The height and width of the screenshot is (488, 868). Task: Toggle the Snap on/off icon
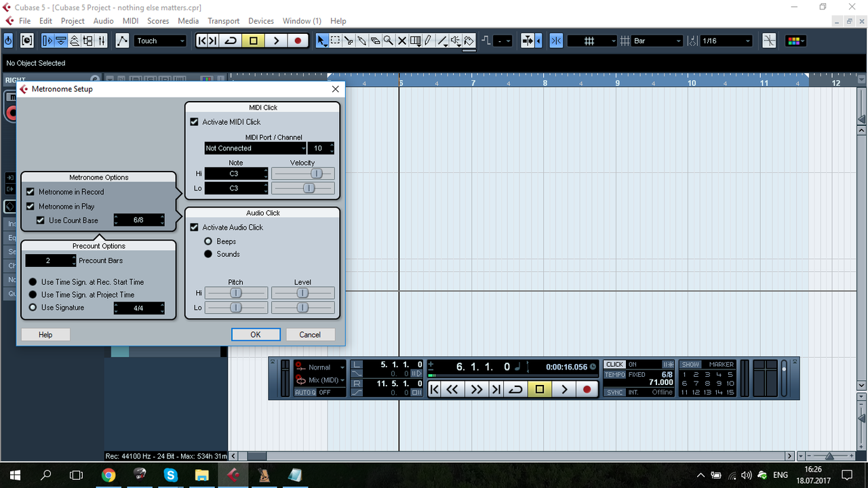[x=556, y=41]
